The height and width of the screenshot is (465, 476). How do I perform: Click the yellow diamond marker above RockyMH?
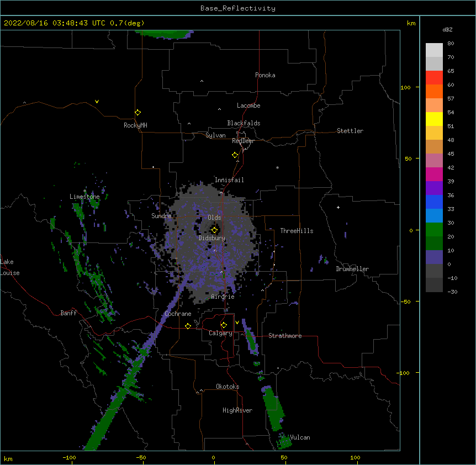(137, 113)
